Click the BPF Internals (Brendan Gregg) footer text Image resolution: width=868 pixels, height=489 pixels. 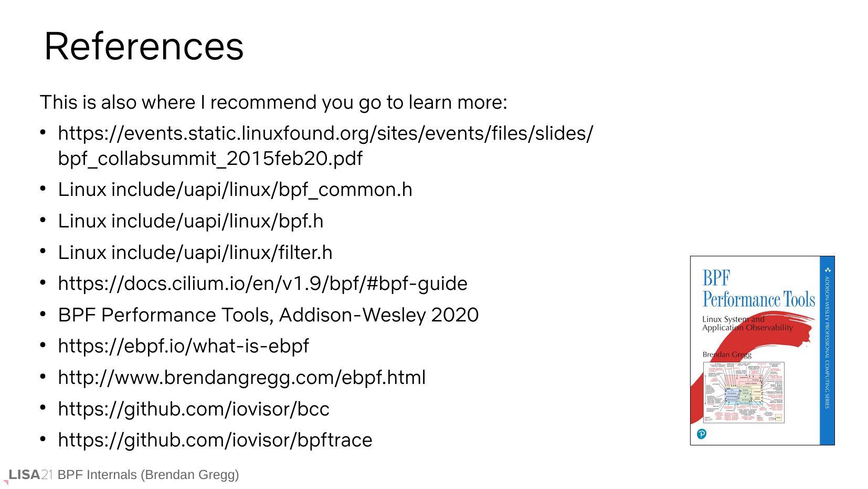(x=148, y=475)
